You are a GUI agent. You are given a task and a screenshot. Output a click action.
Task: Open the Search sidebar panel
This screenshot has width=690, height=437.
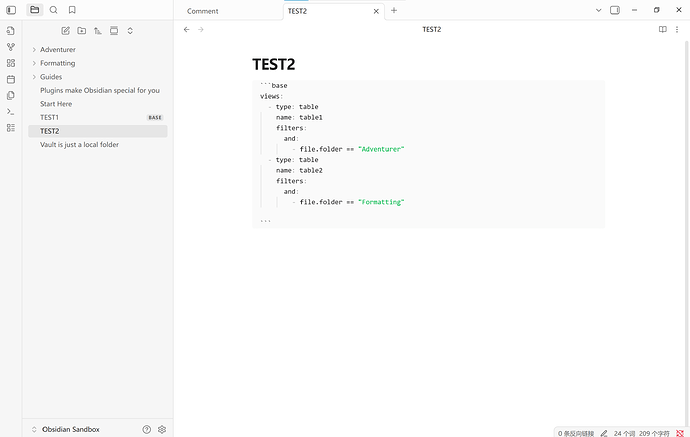53,10
